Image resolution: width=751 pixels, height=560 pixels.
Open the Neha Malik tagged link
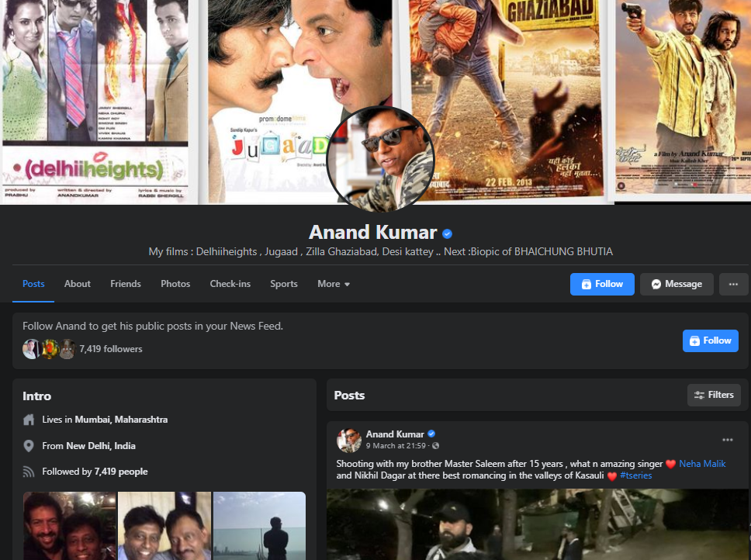coord(702,463)
